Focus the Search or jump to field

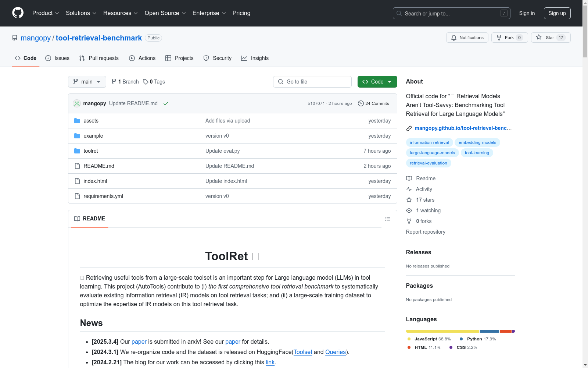(x=452, y=13)
